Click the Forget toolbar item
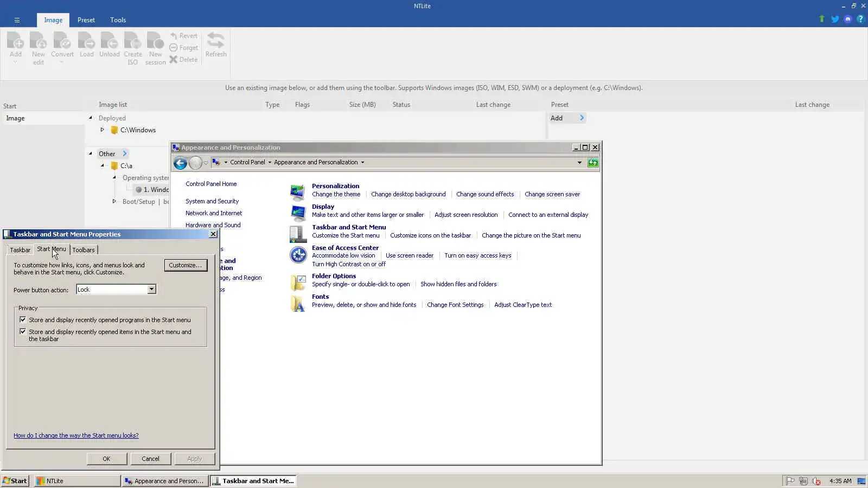Viewport: 868px width, 488px height. point(183,48)
